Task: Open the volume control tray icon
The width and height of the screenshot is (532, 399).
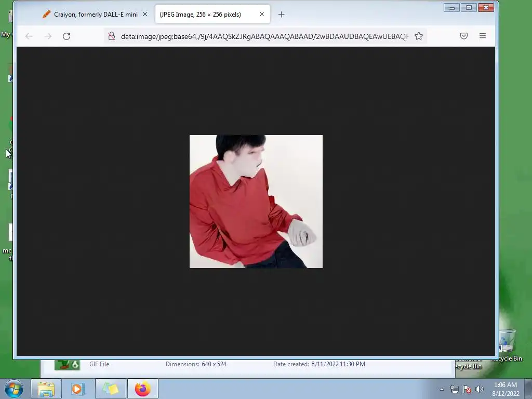Action: (480, 389)
